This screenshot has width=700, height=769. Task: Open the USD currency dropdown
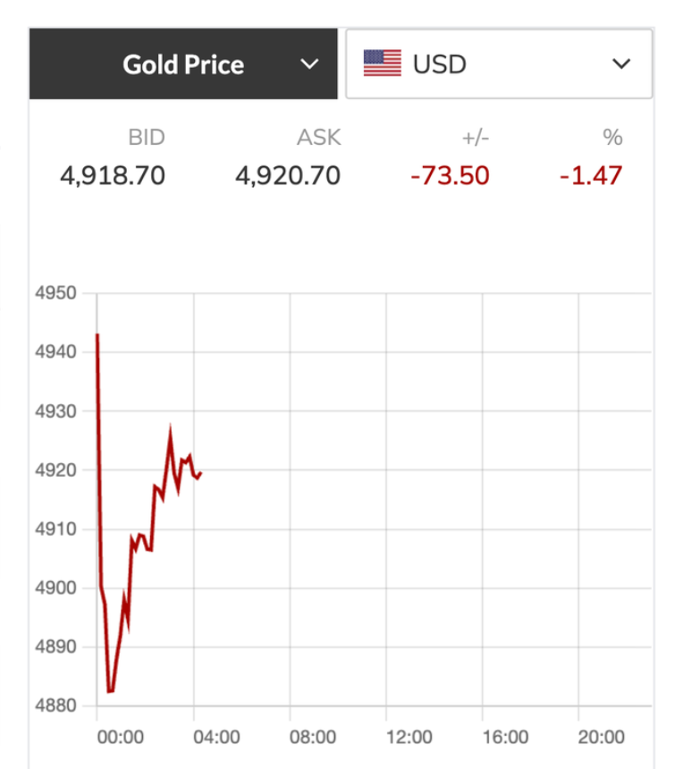tap(498, 64)
